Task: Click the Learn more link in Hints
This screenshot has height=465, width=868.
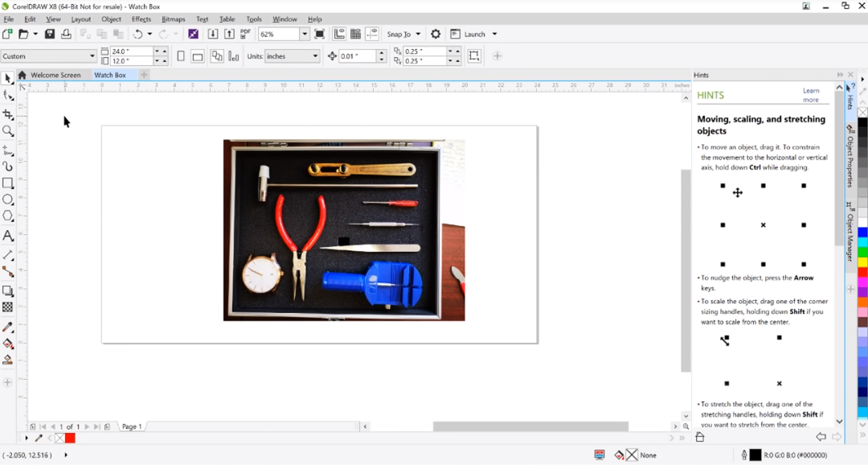Action: pyautogui.click(x=813, y=94)
